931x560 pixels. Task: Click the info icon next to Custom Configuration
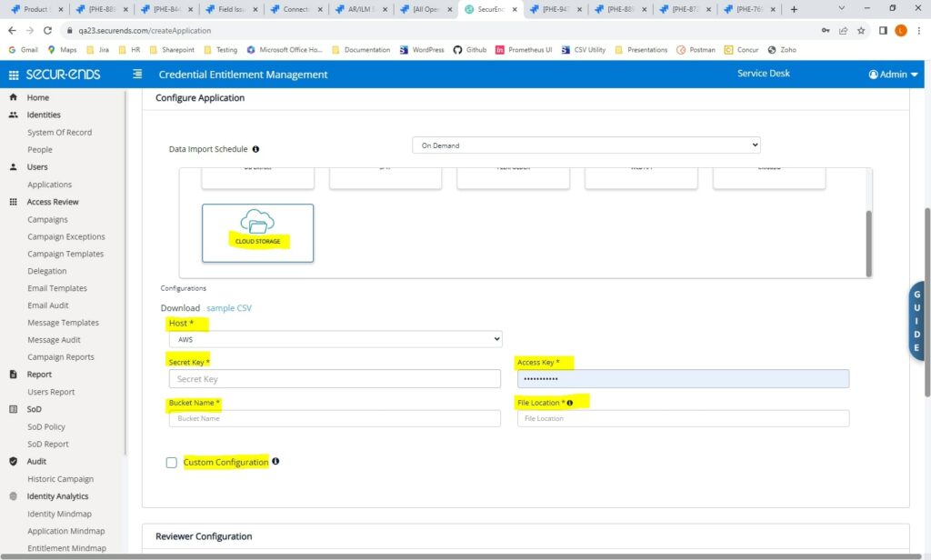point(275,462)
